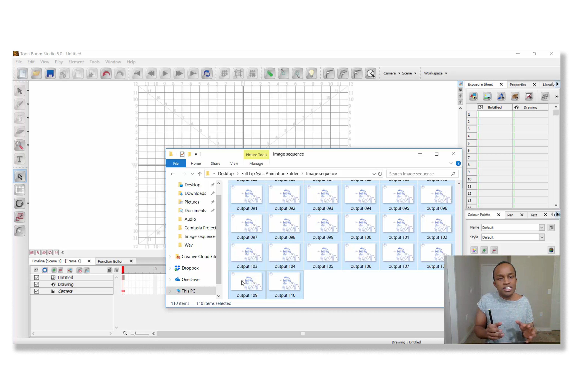Toggle the grid display icon

(224, 73)
